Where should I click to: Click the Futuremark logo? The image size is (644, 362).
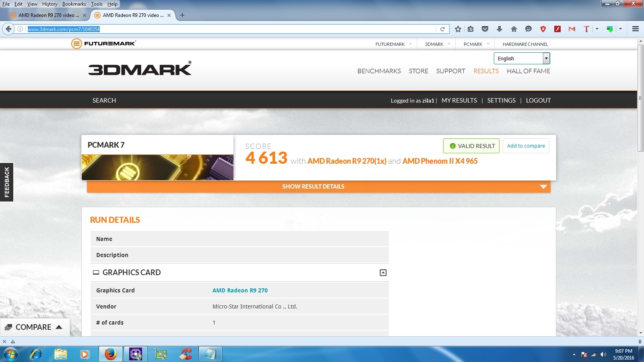pos(104,43)
